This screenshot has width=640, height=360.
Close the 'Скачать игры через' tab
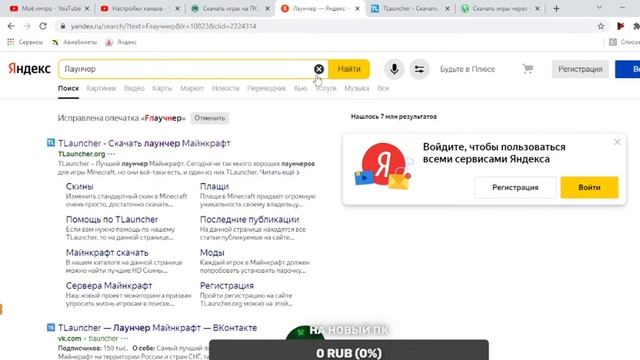pyautogui.click(x=537, y=8)
